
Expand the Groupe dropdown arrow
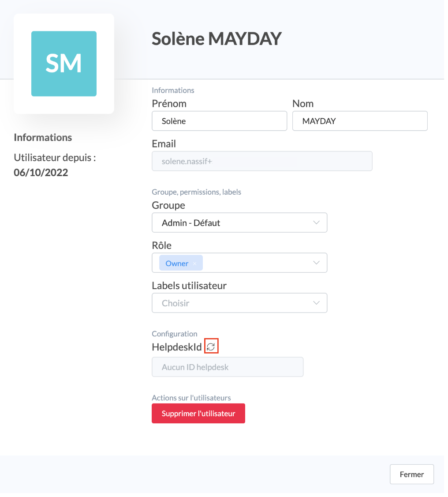point(316,222)
